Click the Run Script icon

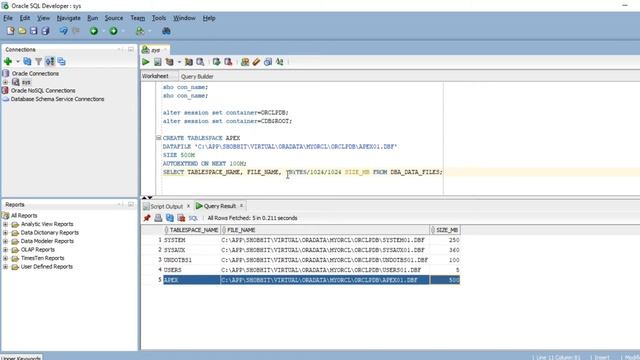(x=158, y=62)
